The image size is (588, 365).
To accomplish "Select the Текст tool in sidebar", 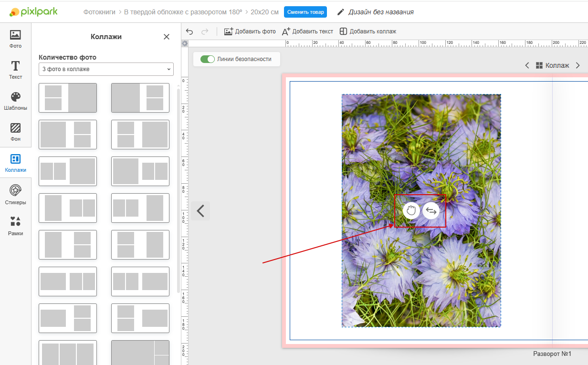I will coord(15,70).
